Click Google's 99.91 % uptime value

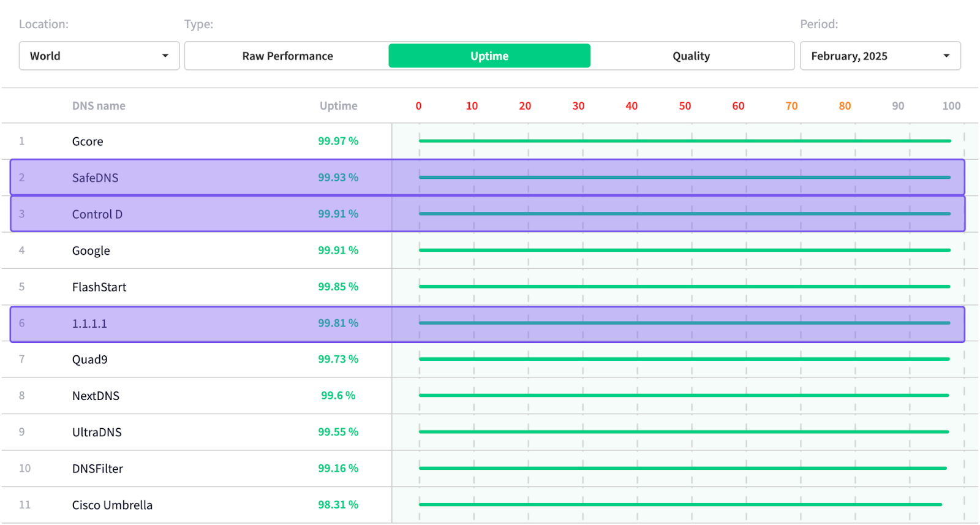338,250
